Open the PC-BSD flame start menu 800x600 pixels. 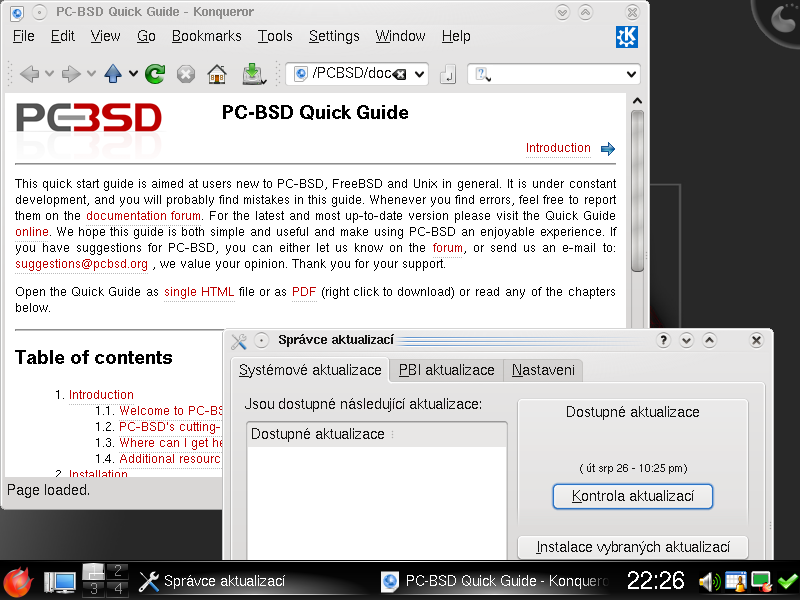click(x=18, y=582)
